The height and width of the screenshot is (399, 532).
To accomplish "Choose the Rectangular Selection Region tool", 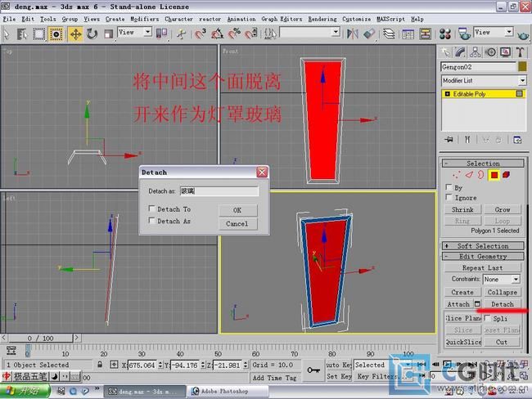I will tap(39, 34).
